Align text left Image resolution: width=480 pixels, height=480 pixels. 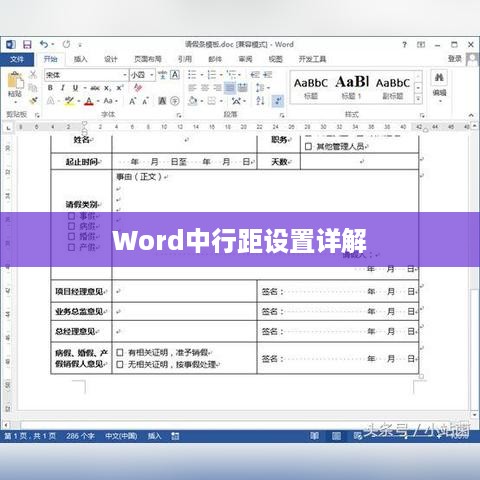pyautogui.click(x=192, y=88)
